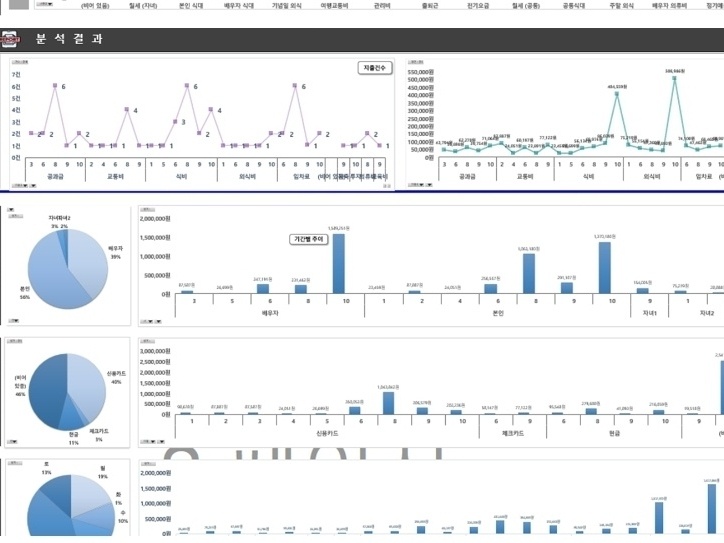Click 공과금 category label under 지출건수 chart
Viewport: 724px width, 543px height.
point(55,176)
